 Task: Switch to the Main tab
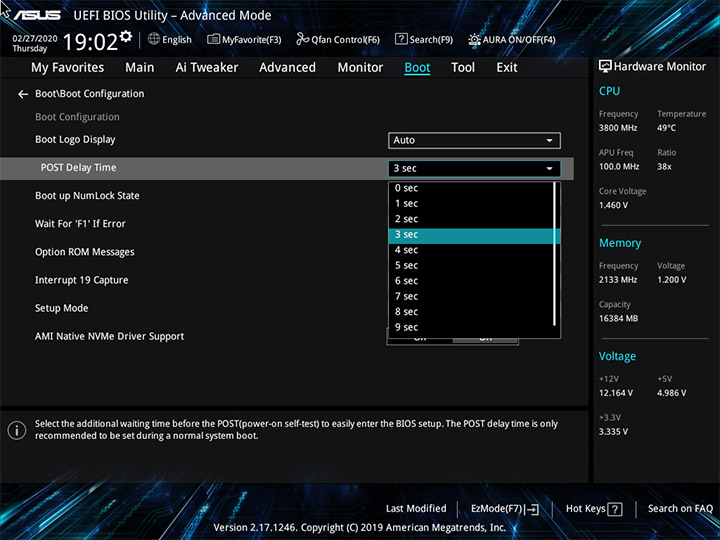click(x=140, y=68)
